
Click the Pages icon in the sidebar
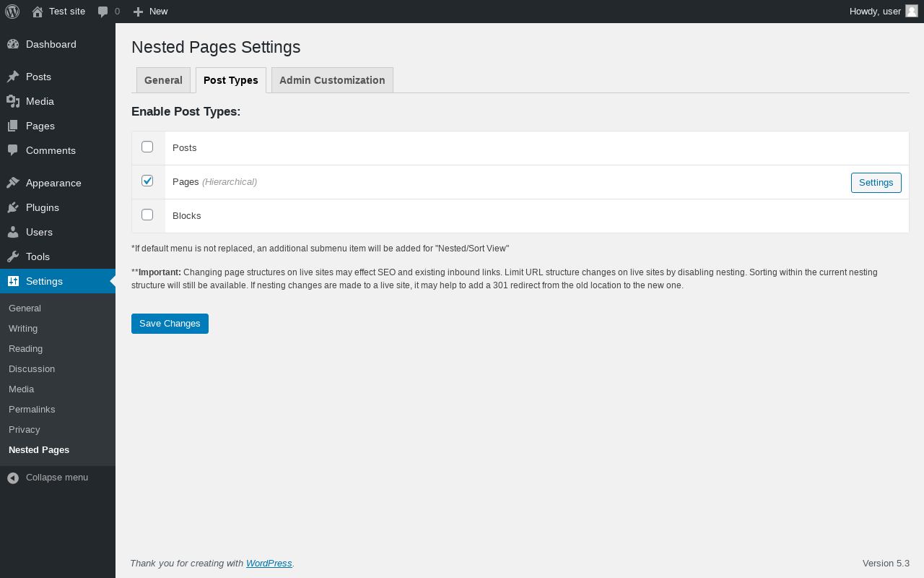[x=13, y=126]
